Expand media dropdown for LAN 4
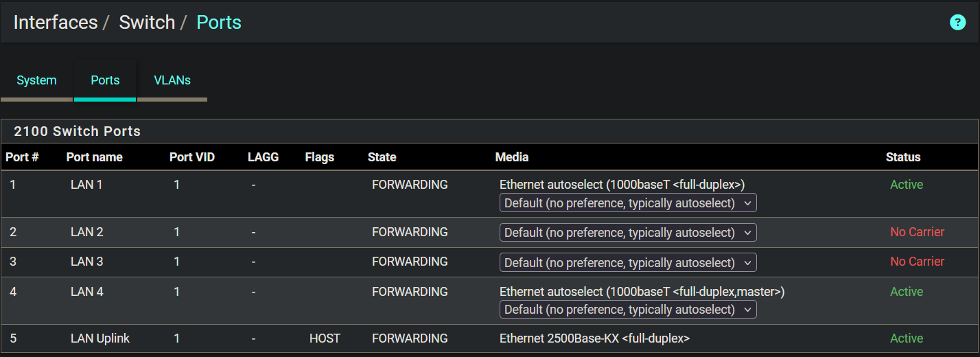Viewport: 980px width, 357px height. (x=628, y=310)
